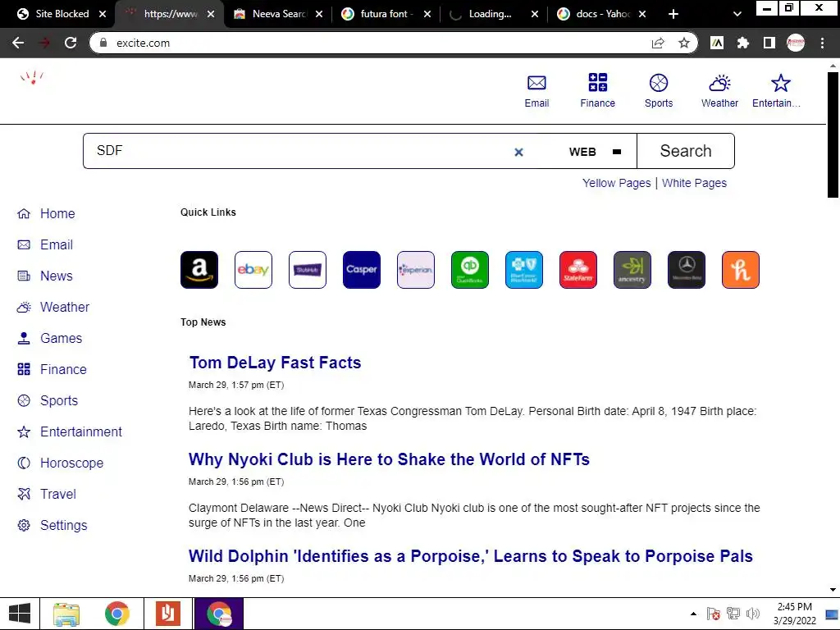Open Settings in the sidebar
The image size is (840, 630).
(52, 526)
